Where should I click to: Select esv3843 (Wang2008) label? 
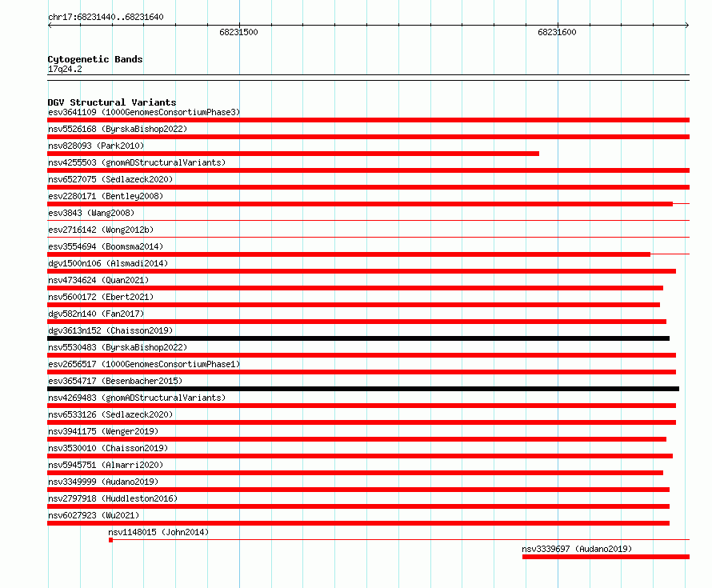click(x=91, y=213)
